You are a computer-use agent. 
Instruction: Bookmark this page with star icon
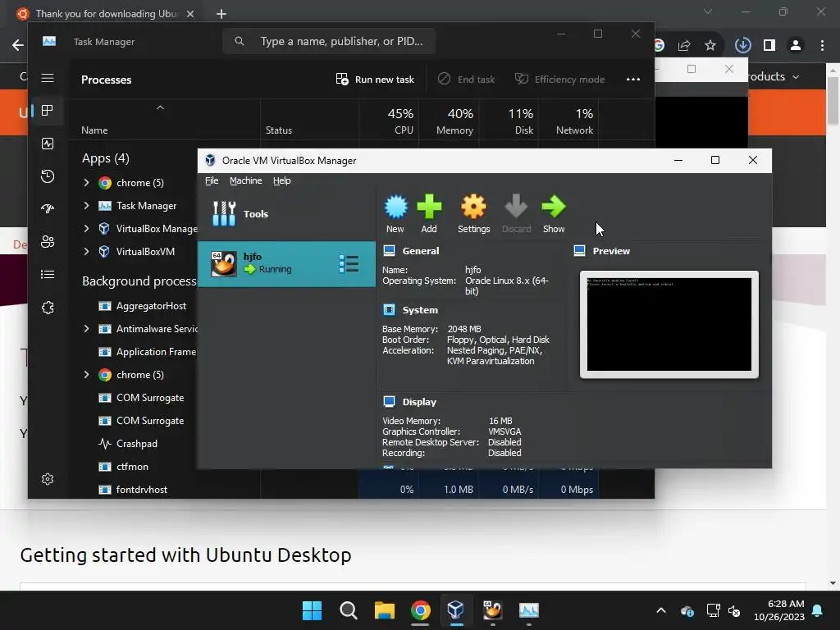(710, 46)
